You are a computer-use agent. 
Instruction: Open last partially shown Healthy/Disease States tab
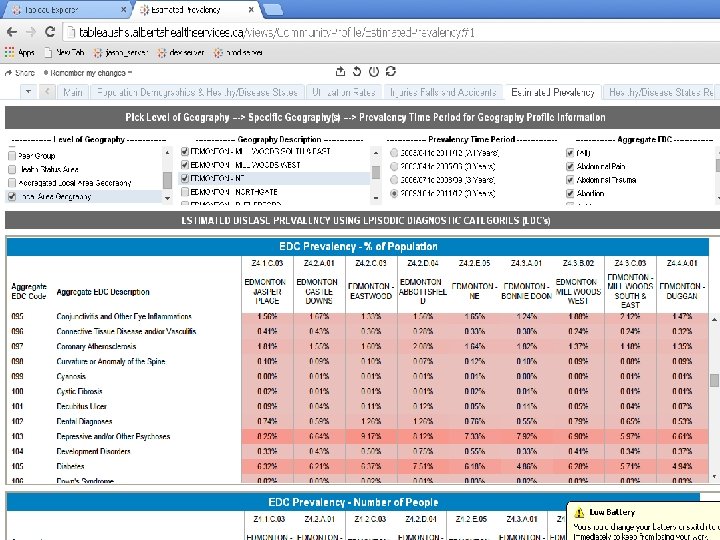(660, 92)
